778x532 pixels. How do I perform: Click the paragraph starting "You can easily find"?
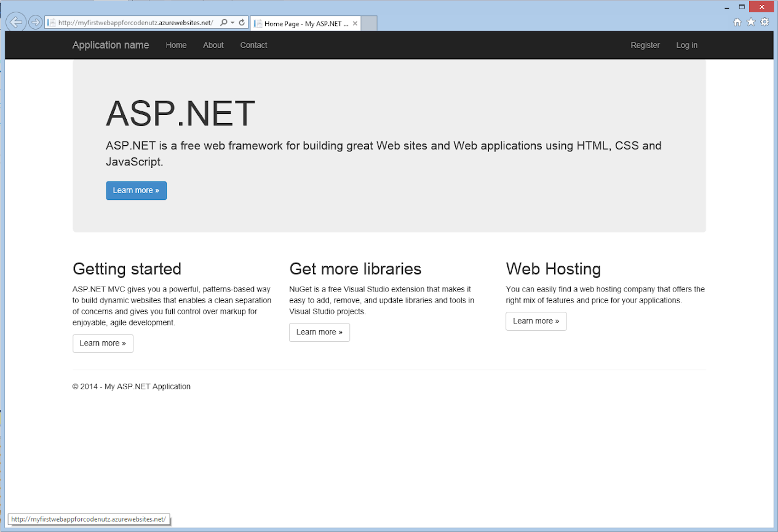[x=605, y=295]
